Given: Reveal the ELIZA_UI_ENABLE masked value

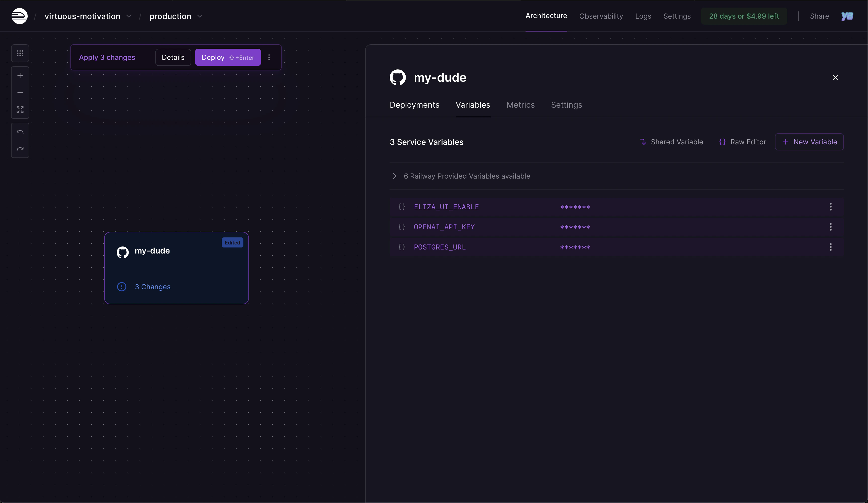Looking at the screenshot, I should pyautogui.click(x=575, y=207).
